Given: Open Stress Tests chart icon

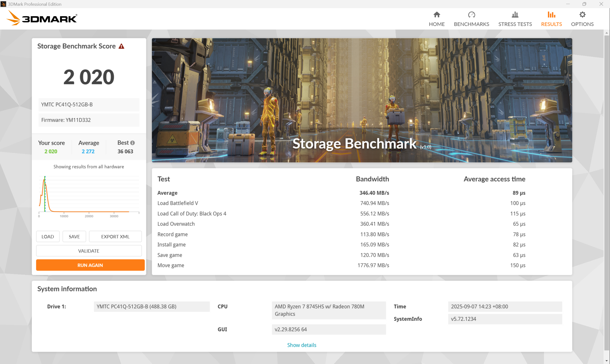Looking at the screenshot, I should tap(515, 15).
